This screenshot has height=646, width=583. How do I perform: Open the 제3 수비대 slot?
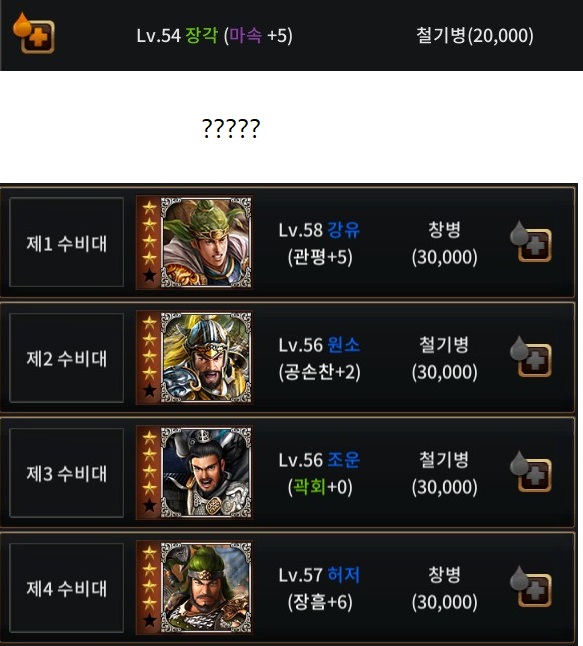(66, 473)
